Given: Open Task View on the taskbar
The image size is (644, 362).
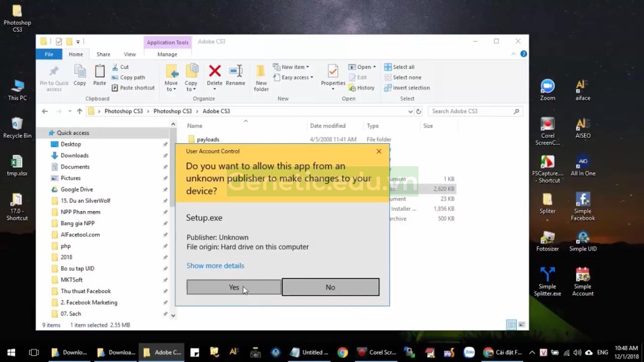Looking at the screenshot, I should click(34, 353).
